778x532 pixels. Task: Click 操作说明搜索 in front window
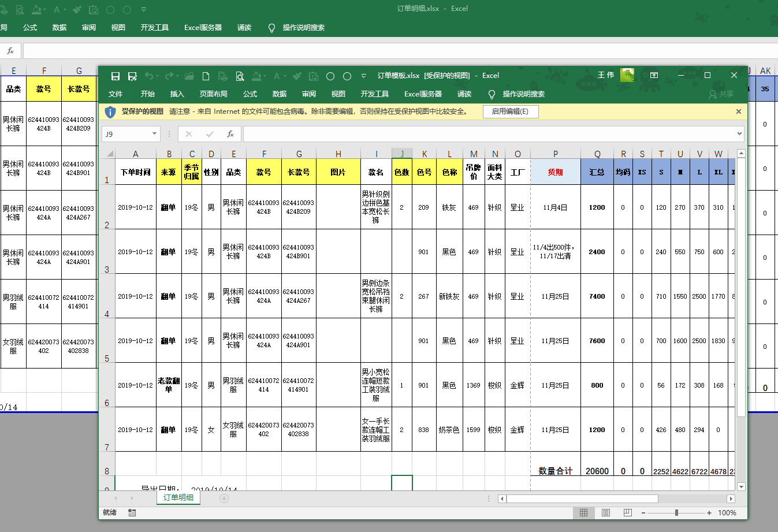[x=524, y=94]
